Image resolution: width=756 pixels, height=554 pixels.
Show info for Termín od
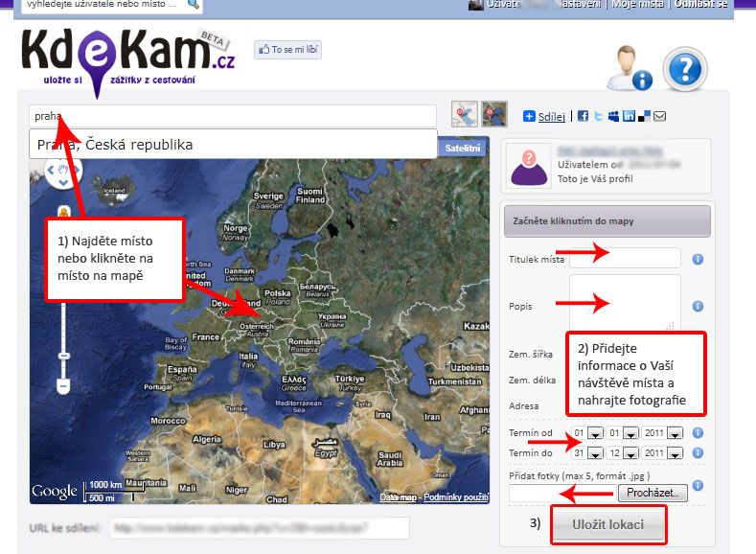pos(698,432)
